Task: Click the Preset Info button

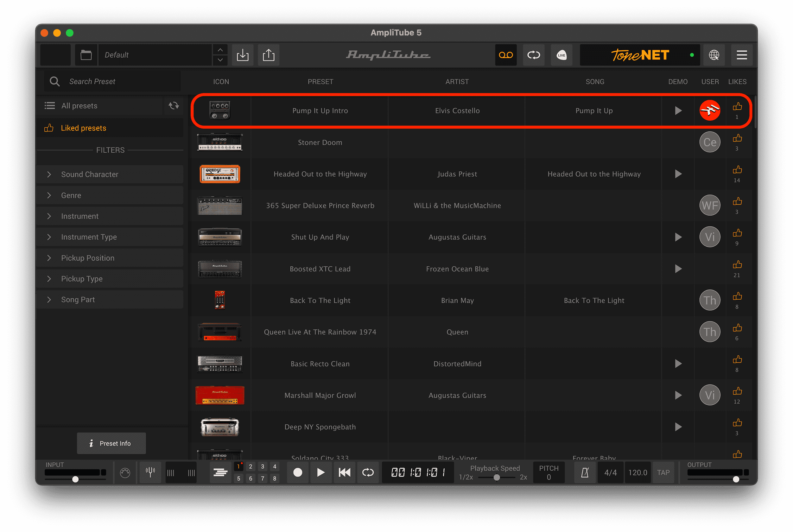Action: tap(111, 443)
